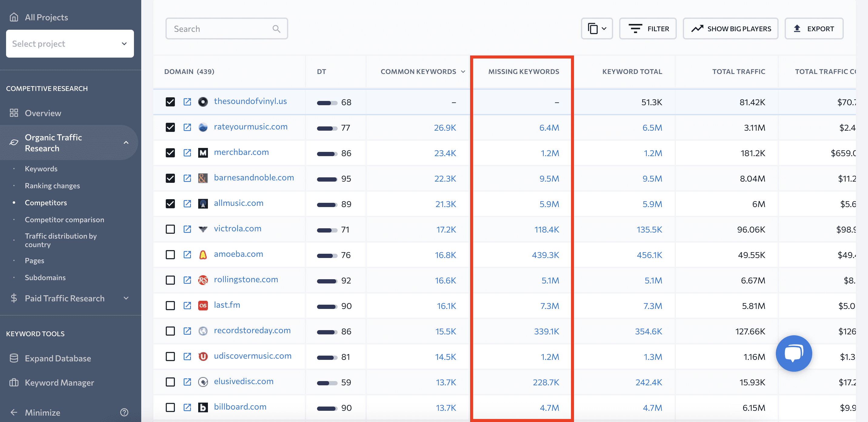The width and height of the screenshot is (868, 422).
Task: Click the search magnifier icon
Action: (x=276, y=29)
